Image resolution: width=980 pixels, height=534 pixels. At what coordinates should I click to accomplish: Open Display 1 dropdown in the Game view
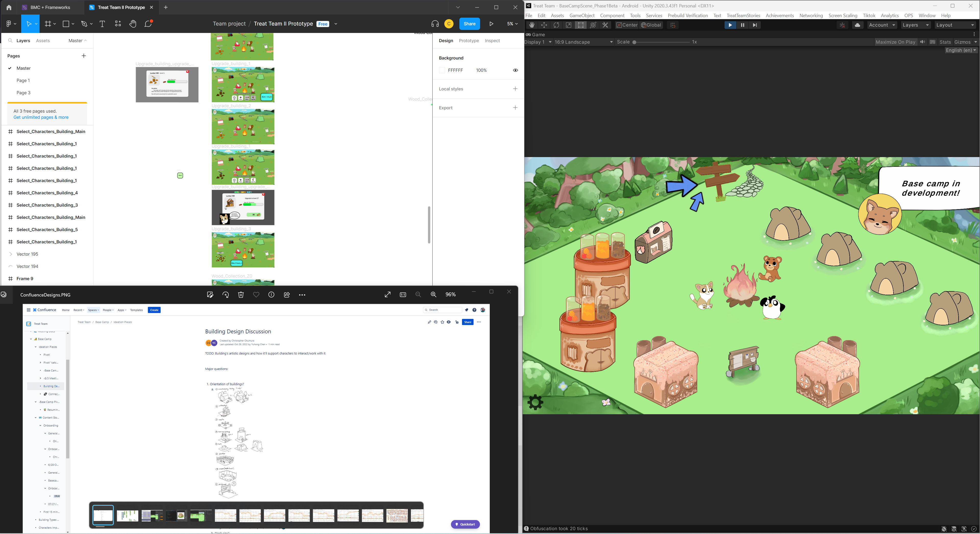click(x=538, y=42)
